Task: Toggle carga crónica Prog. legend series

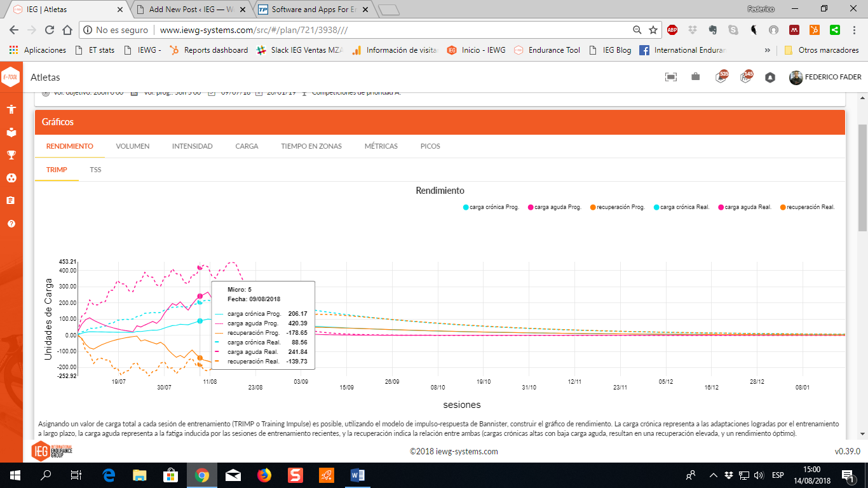Action: pyautogui.click(x=491, y=207)
